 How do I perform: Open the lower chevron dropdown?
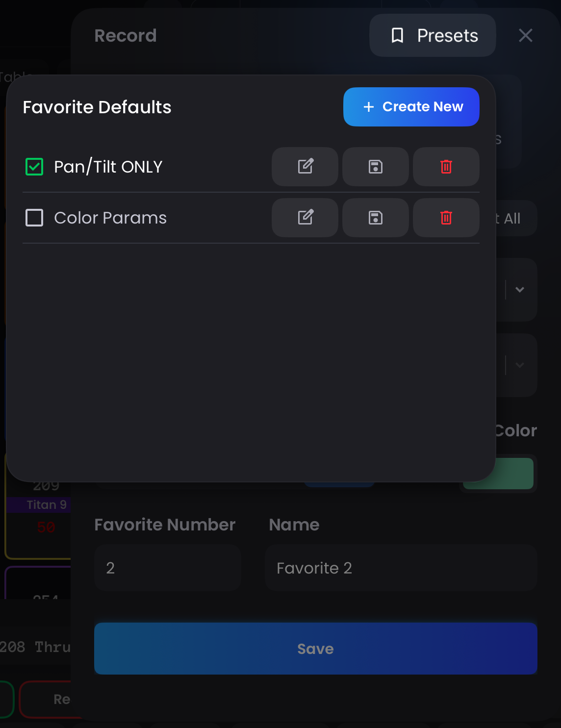tap(519, 365)
